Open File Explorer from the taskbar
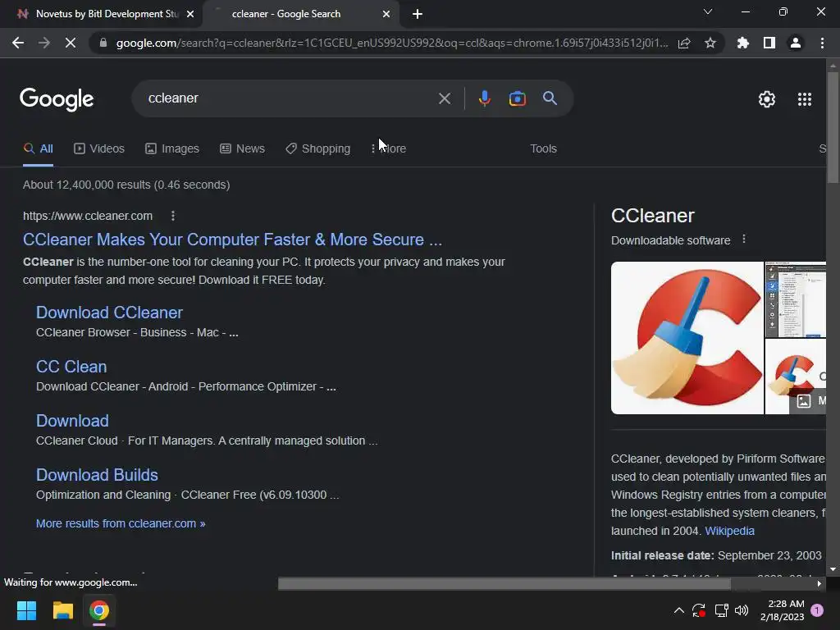This screenshot has width=840, height=630. [62, 610]
